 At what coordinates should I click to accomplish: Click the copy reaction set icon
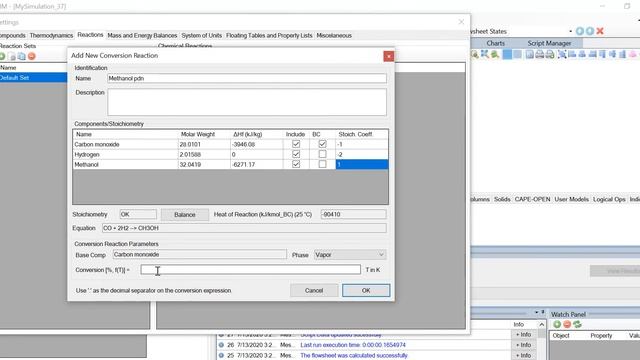(21, 56)
